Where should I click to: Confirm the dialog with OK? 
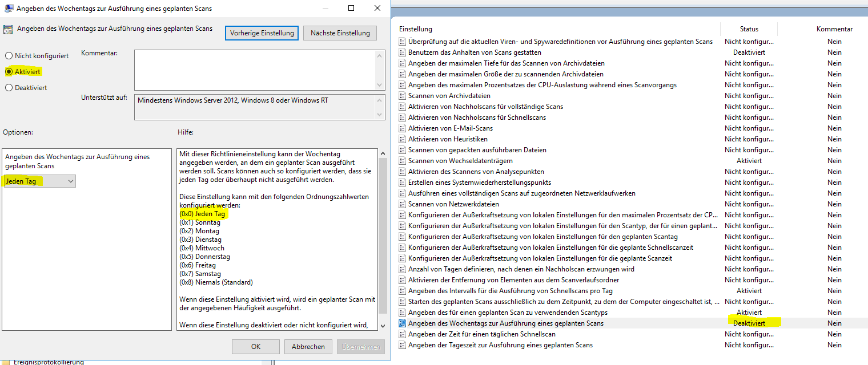coord(256,346)
